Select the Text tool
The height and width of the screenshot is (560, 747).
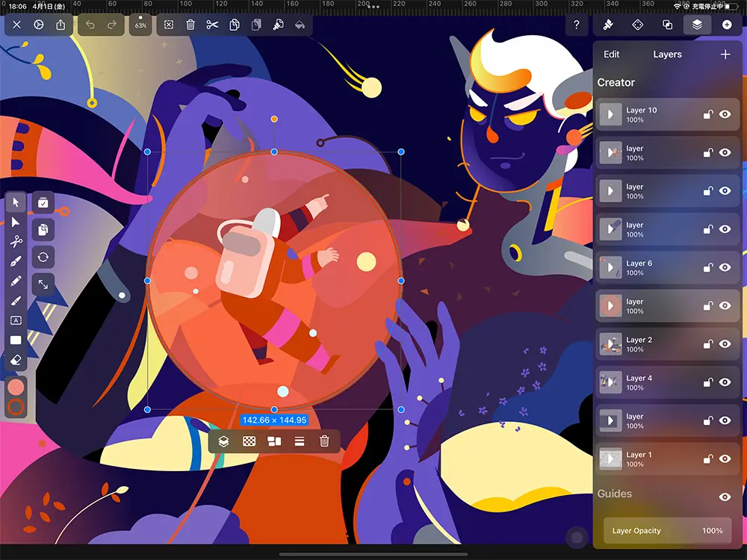tap(16, 320)
